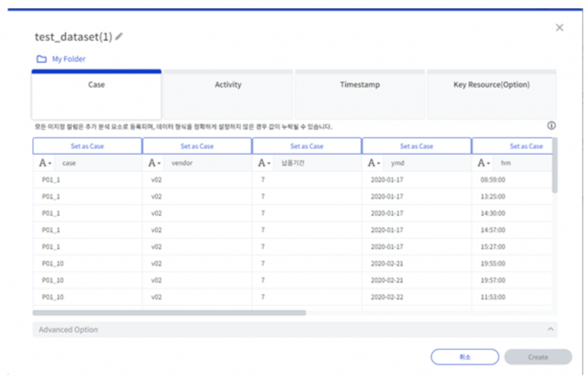Open data type dropdown for ymd column
The height and width of the screenshot is (378, 588).
374,163
